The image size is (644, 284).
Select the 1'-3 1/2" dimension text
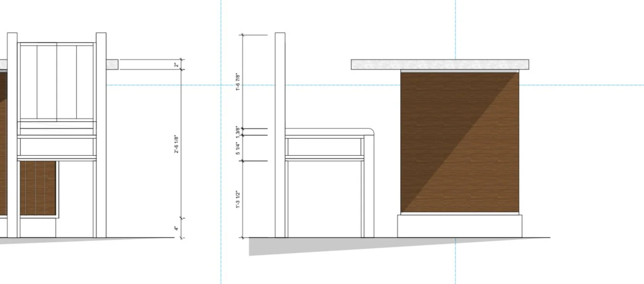click(x=238, y=200)
